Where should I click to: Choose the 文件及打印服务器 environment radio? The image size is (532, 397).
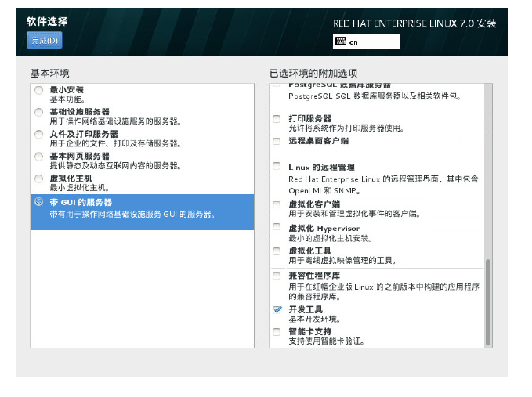pyautogui.click(x=38, y=134)
